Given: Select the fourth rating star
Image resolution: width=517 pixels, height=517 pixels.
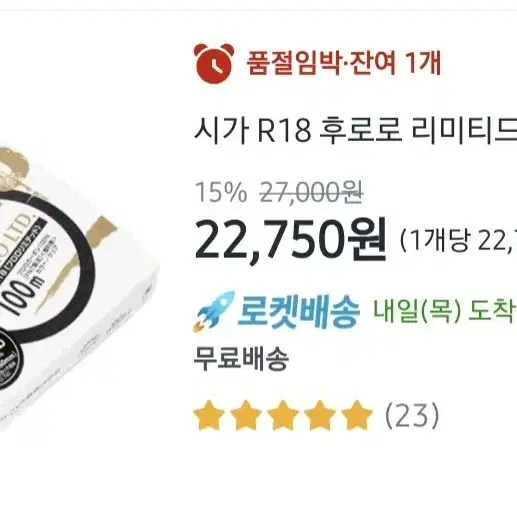Looking at the screenshot, I should pos(320,415).
